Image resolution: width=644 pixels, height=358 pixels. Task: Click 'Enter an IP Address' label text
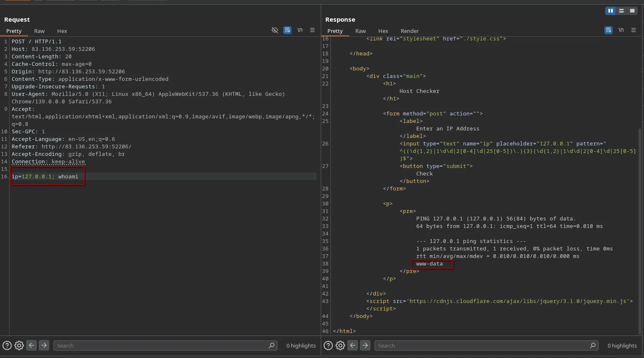tap(448, 129)
